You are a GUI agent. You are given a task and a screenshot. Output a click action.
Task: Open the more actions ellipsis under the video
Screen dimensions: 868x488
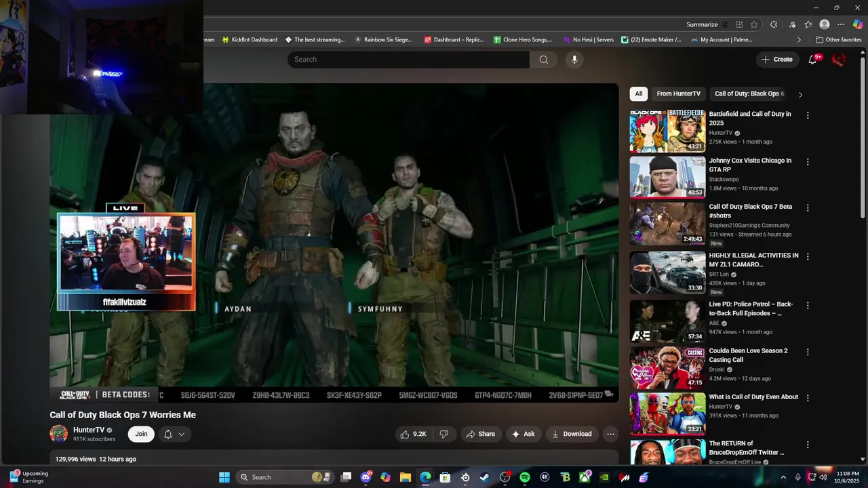610,434
